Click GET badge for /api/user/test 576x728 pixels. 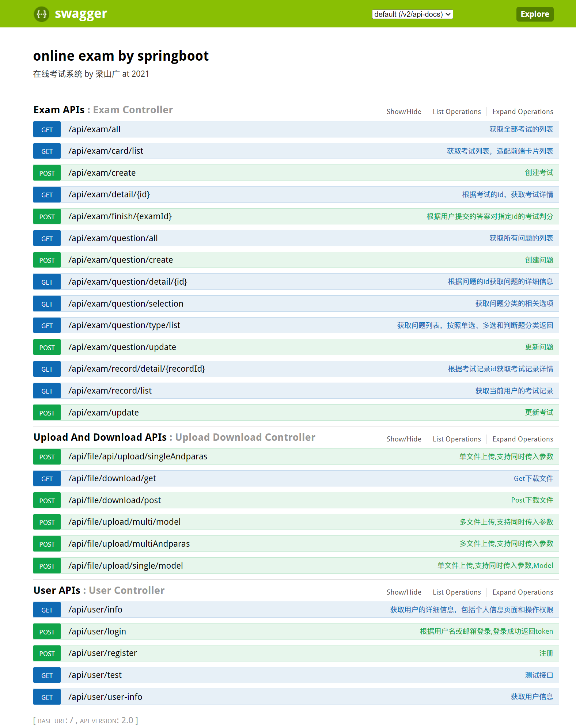click(47, 675)
